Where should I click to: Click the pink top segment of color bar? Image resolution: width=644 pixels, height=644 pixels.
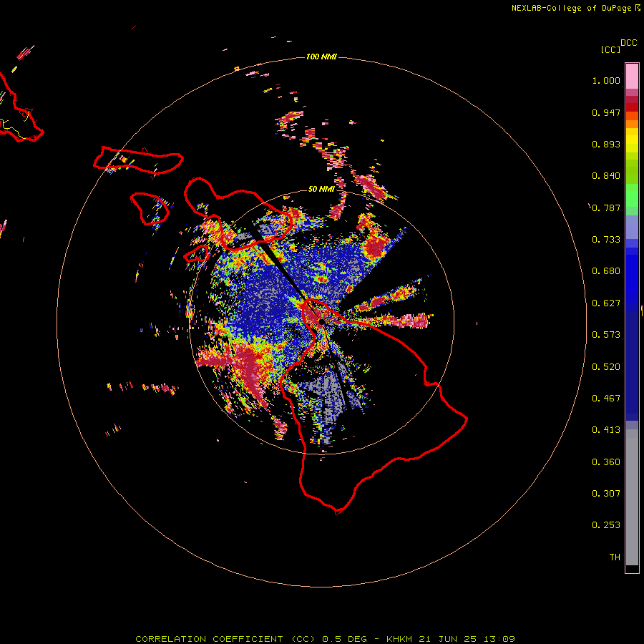pyautogui.click(x=632, y=76)
